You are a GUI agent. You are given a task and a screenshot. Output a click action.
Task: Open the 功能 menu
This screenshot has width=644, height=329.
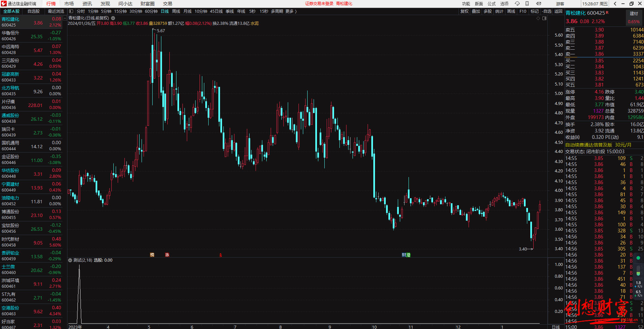tap(466, 4)
